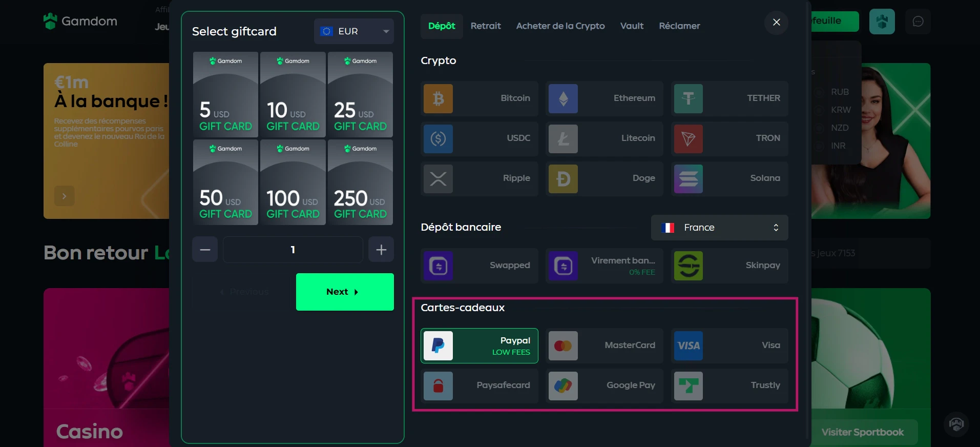Decrease gift card quantity with minus
This screenshot has width=980, height=447.
click(x=205, y=250)
